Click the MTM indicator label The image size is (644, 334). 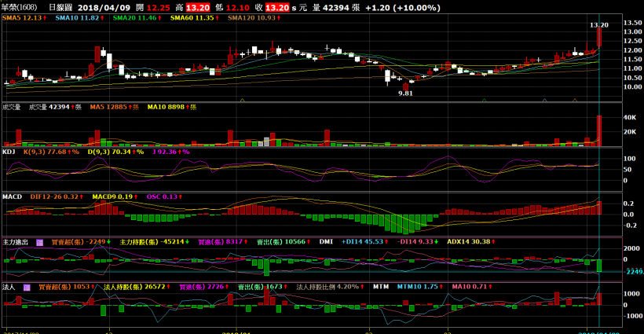(381, 288)
